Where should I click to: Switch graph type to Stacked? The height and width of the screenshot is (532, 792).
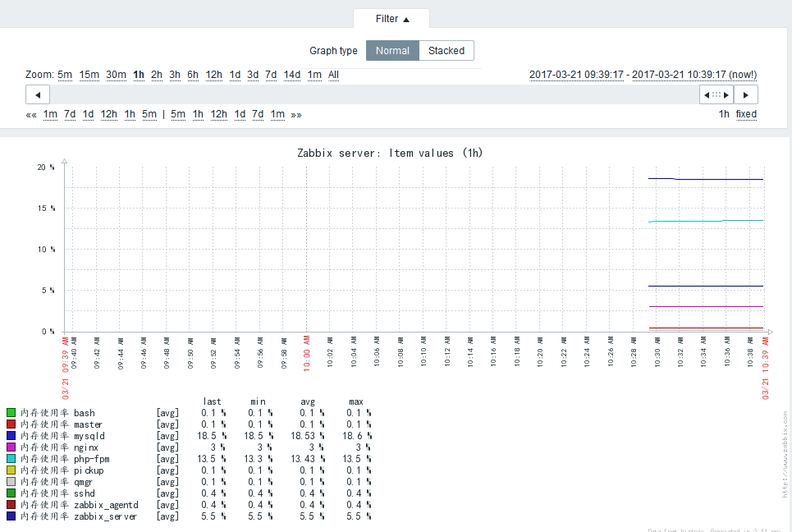[446, 51]
